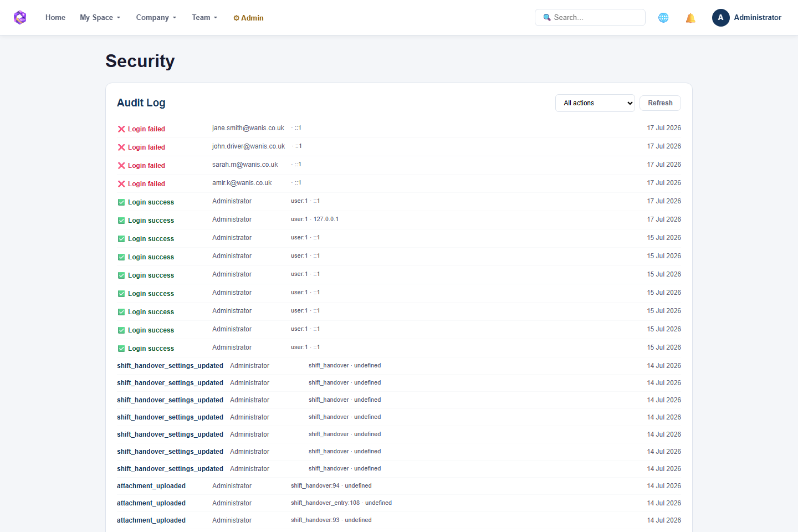
Task: Select the amir.k@wanis.co.uk email
Action: pyautogui.click(x=242, y=183)
